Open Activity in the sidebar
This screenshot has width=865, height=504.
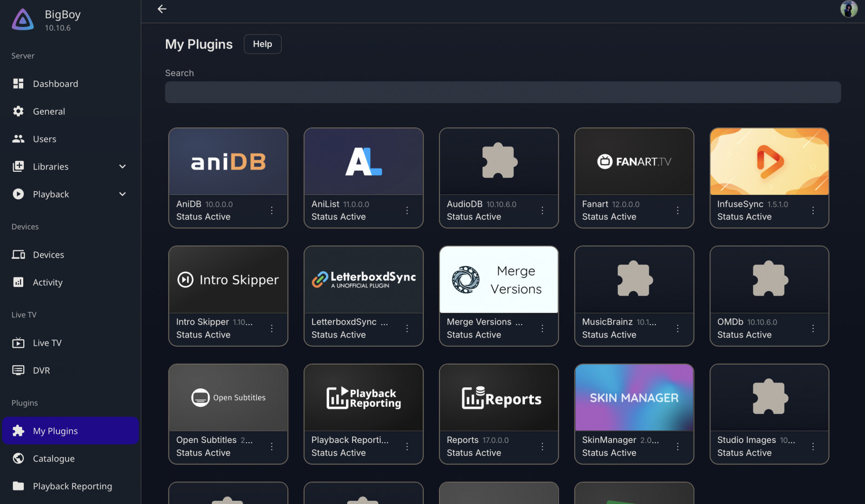pos(48,283)
